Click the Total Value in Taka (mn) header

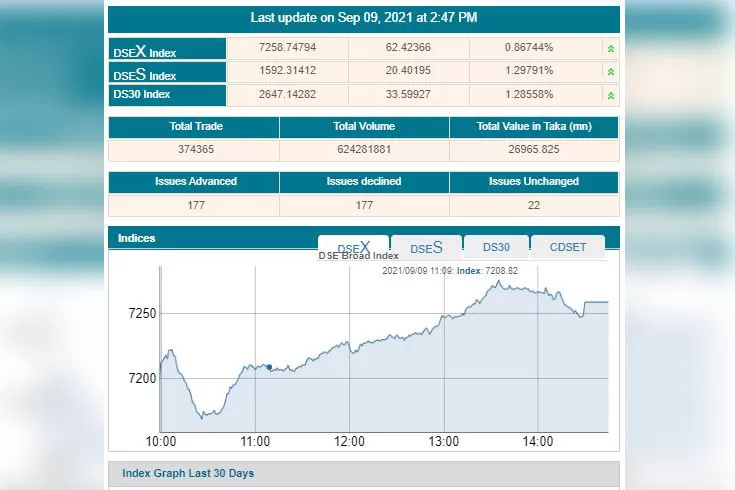pyautogui.click(x=534, y=127)
